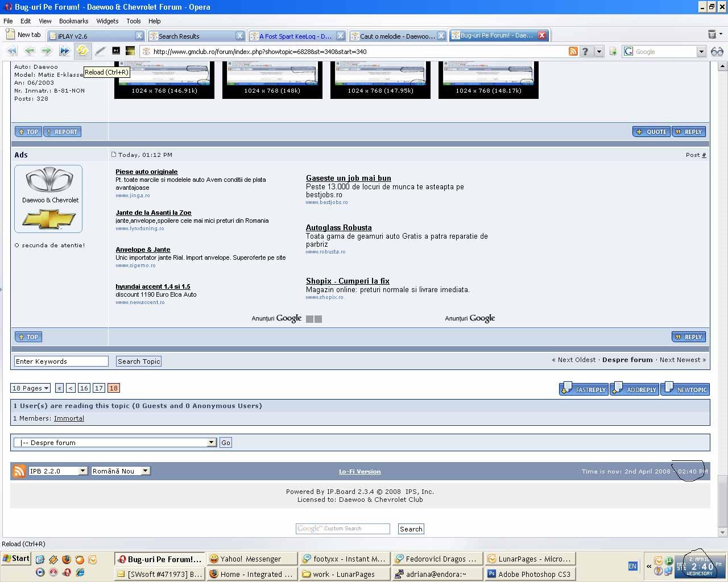Click the eyeglasses icon beside Google search
728x582 pixels.
717,52
